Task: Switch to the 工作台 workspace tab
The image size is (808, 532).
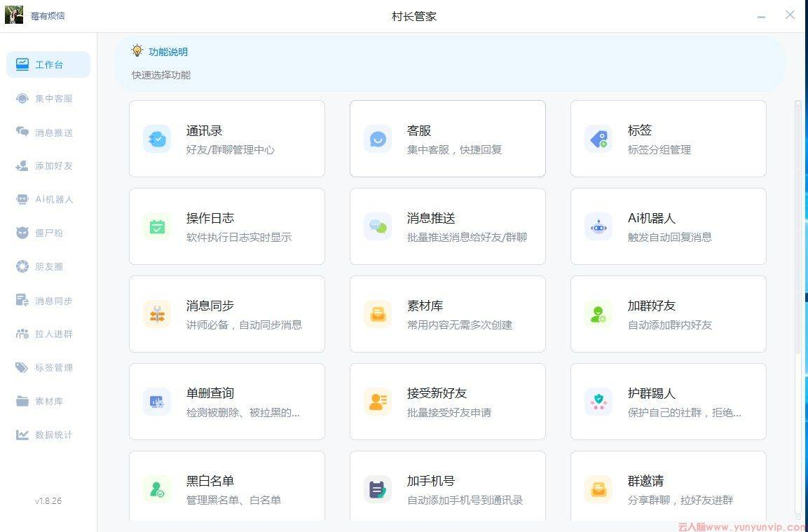Action: click(47, 64)
